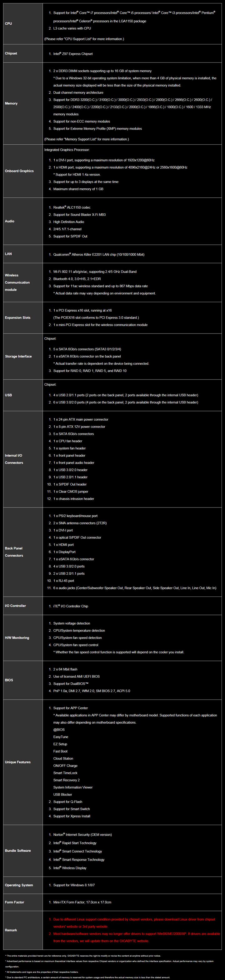Click the H/W Monitoring row label
Viewport: 225px width, 980px height.
(x=17, y=638)
